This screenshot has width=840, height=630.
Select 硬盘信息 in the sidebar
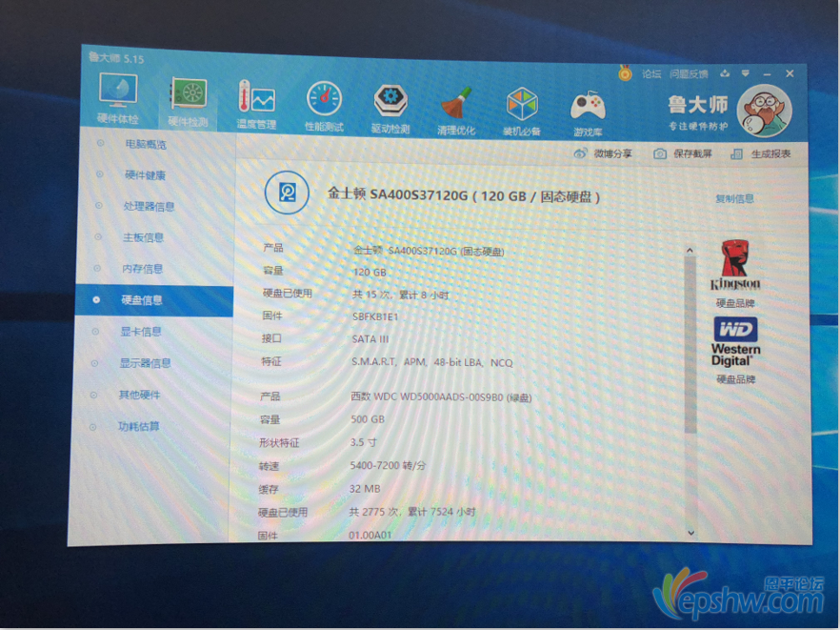point(153,300)
